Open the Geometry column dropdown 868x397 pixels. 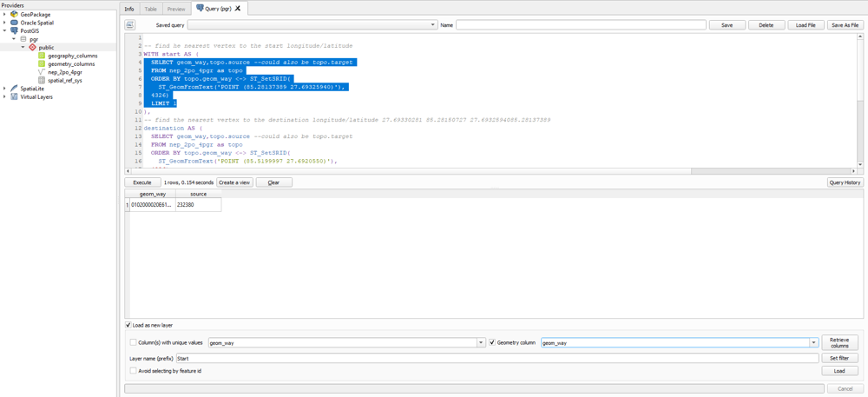[x=813, y=343]
